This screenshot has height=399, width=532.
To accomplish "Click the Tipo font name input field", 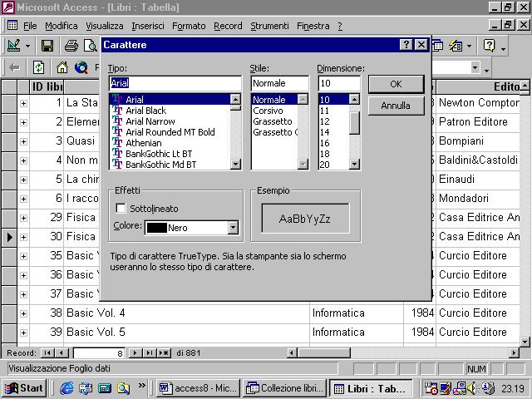I will point(175,83).
